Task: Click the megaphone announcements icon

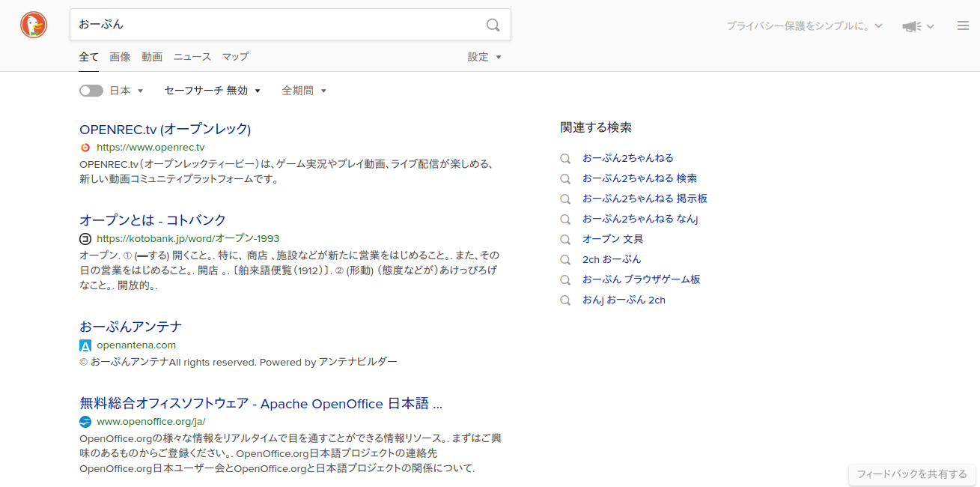Action: coord(910,26)
